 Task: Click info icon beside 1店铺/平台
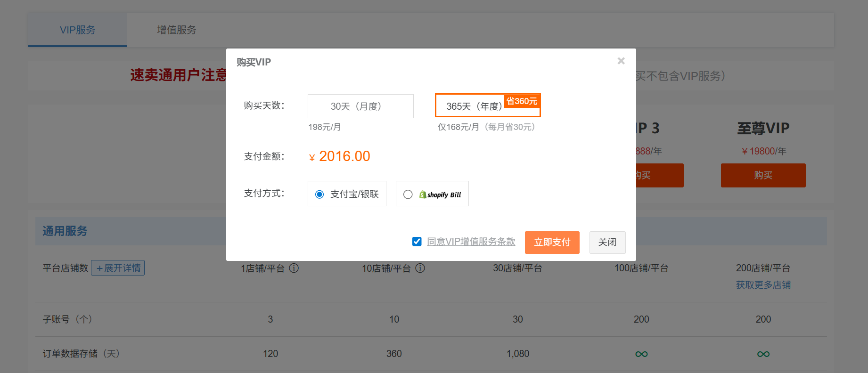294,268
